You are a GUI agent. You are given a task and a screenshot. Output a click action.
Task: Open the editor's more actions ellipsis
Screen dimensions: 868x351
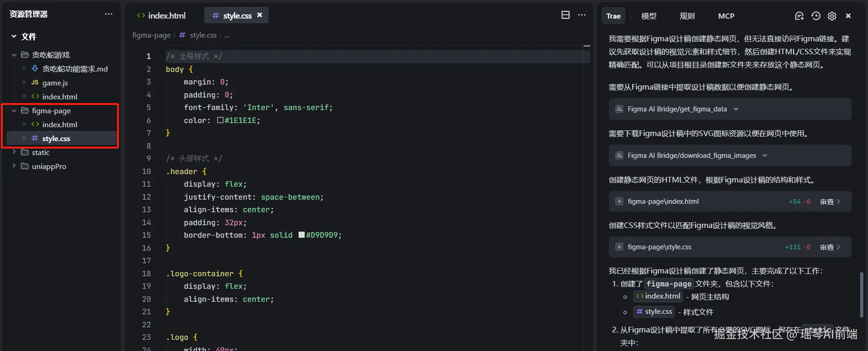point(581,15)
